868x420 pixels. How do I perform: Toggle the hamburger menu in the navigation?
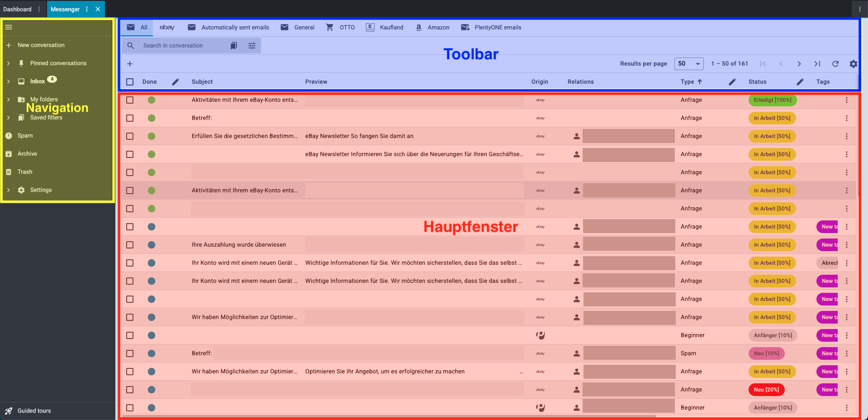pyautogui.click(x=9, y=27)
